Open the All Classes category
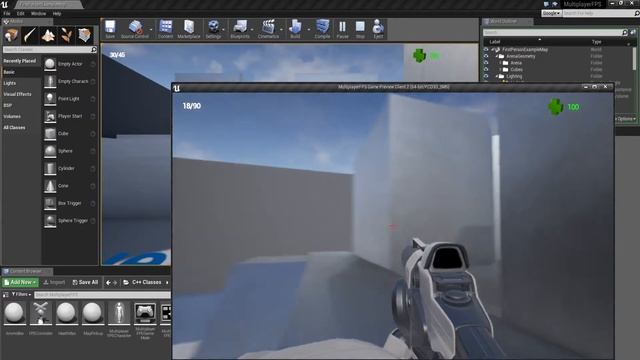The image size is (640, 360). point(14,128)
